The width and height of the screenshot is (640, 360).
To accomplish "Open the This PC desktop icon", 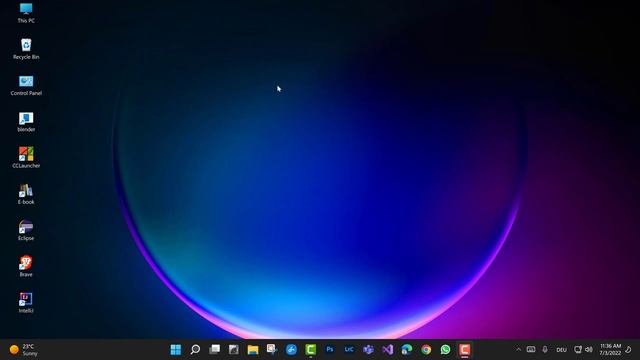I will 26,13.
